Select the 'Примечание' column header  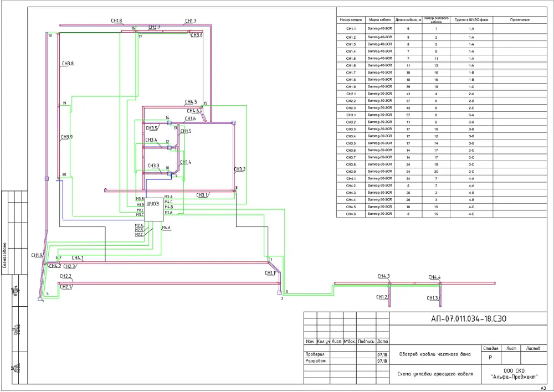coord(520,20)
